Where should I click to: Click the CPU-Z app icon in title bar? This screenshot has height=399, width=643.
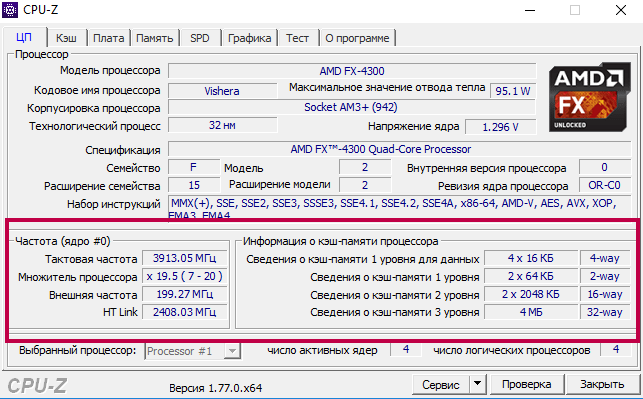click(x=10, y=10)
